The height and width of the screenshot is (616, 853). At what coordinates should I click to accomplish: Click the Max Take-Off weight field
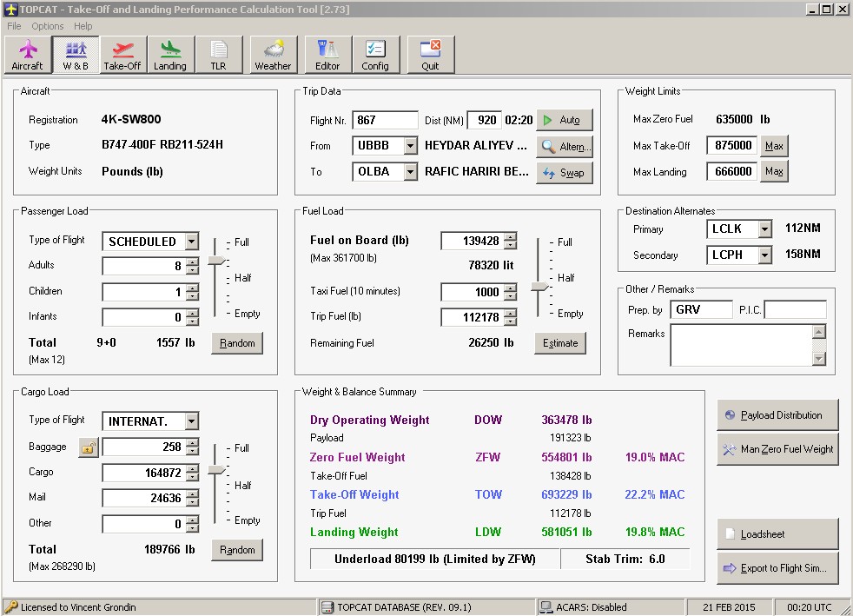click(x=731, y=146)
